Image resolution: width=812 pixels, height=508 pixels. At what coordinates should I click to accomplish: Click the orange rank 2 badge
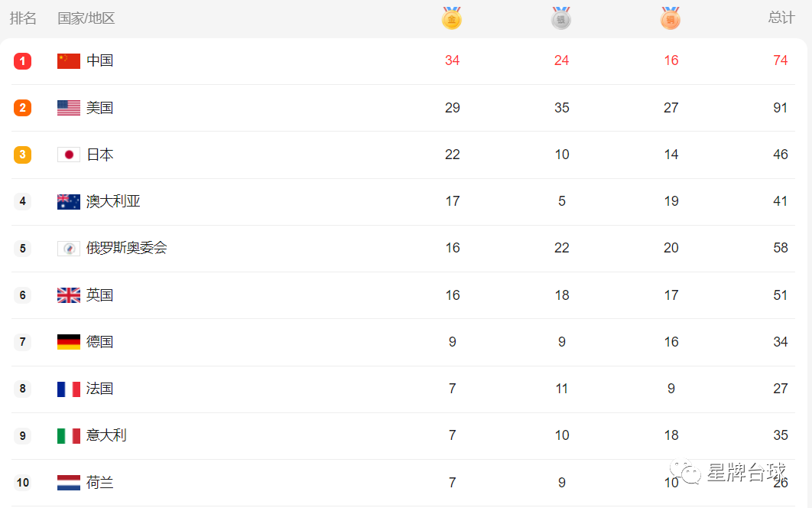22,108
